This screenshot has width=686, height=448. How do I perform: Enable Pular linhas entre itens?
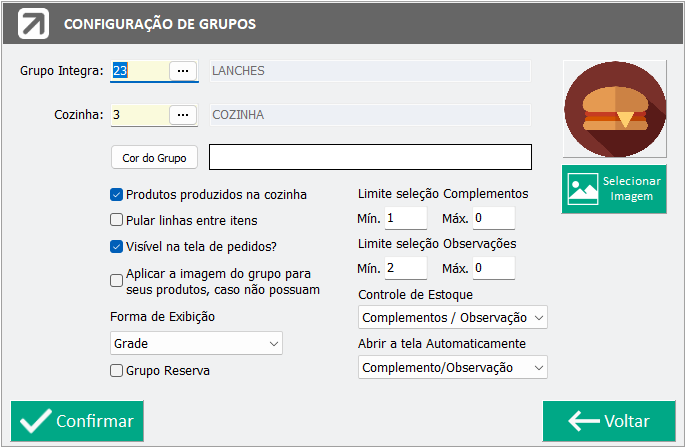point(116,220)
